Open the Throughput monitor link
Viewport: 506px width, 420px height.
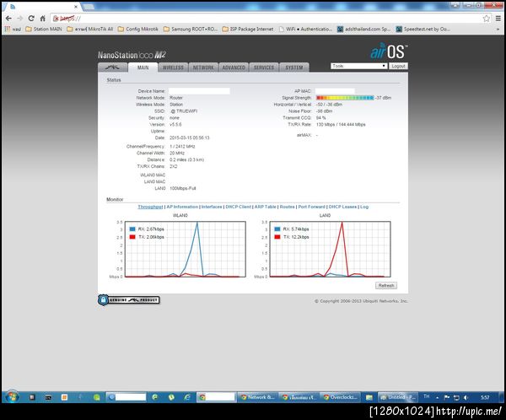pyautogui.click(x=150, y=207)
